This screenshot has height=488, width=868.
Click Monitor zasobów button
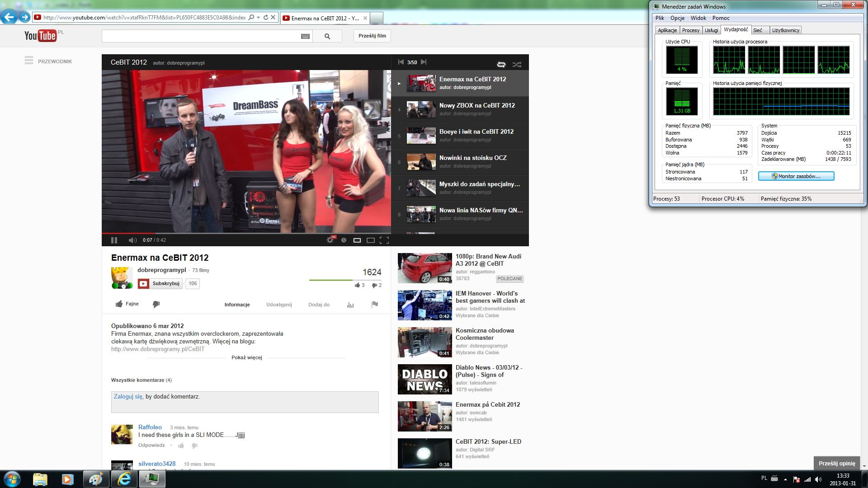[x=796, y=176]
